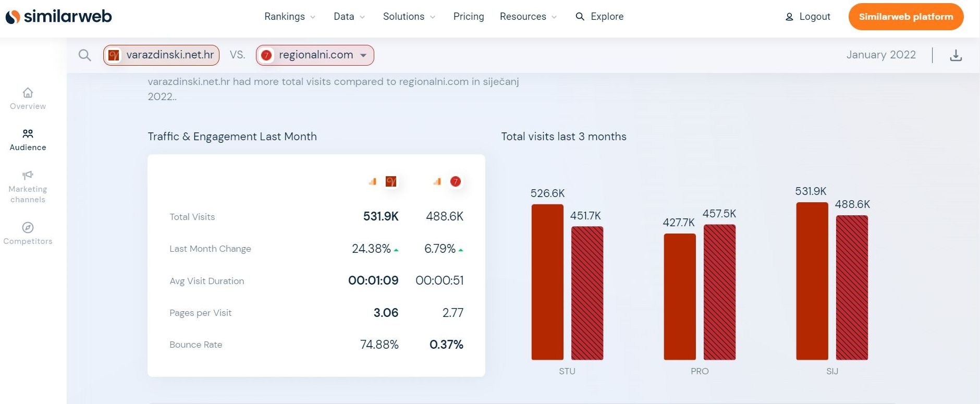Click the 531.9K total visits table value
980x404 pixels.
click(381, 216)
